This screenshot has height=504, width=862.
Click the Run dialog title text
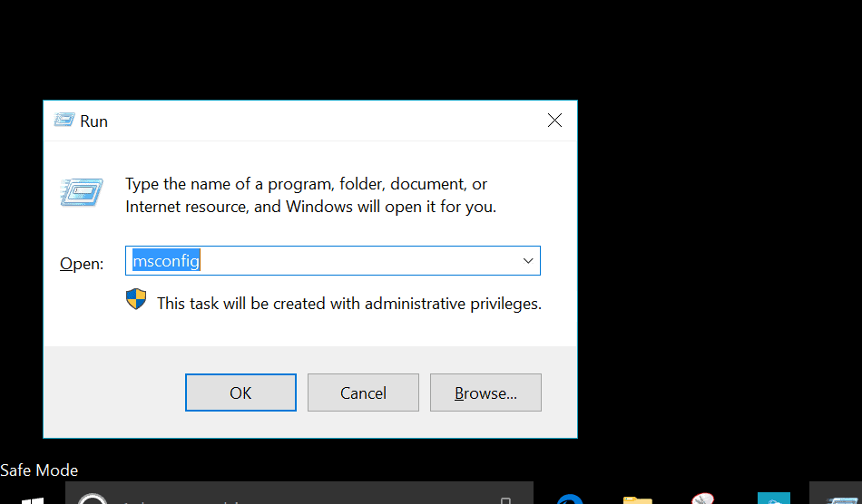click(x=94, y=121)
